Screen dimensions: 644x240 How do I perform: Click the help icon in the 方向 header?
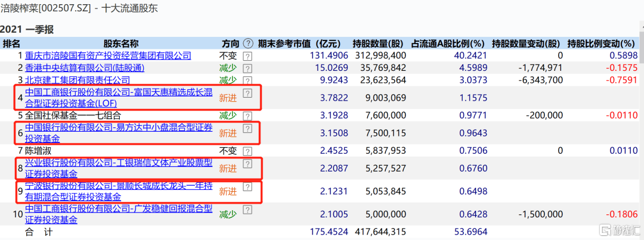248,43
